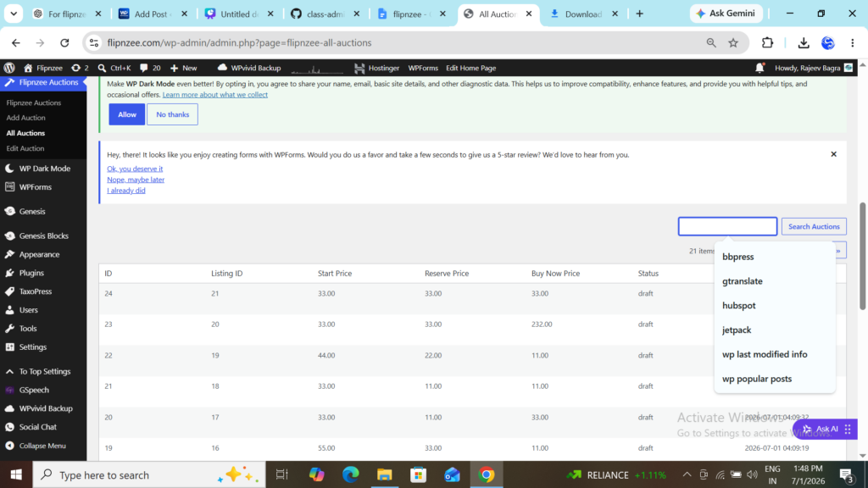Click the browser address bar URL
Screen dimensions: 868x488
click(x=239, y=42)
